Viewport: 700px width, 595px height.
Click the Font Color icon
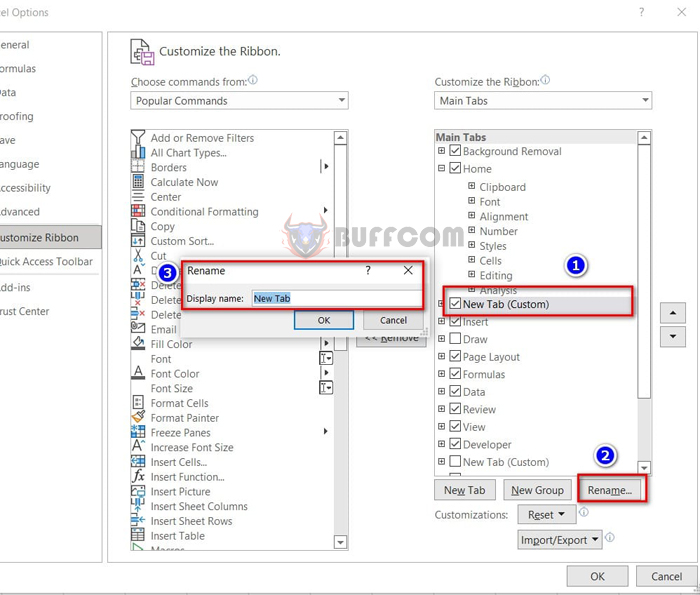138,373
